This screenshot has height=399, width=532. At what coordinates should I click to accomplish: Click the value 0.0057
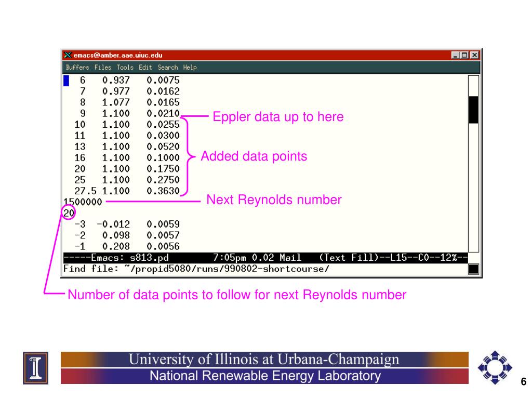pyautogui.click(x=163, y=235)
